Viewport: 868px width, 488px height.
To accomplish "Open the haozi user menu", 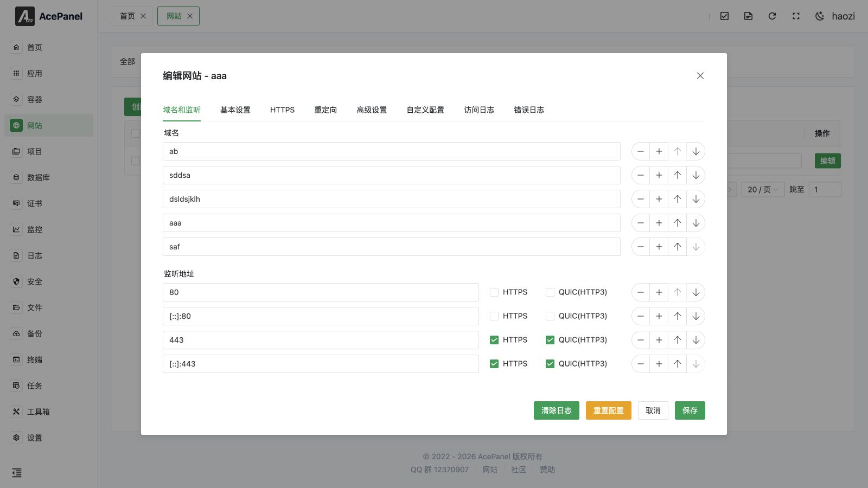I will [843, 16].
